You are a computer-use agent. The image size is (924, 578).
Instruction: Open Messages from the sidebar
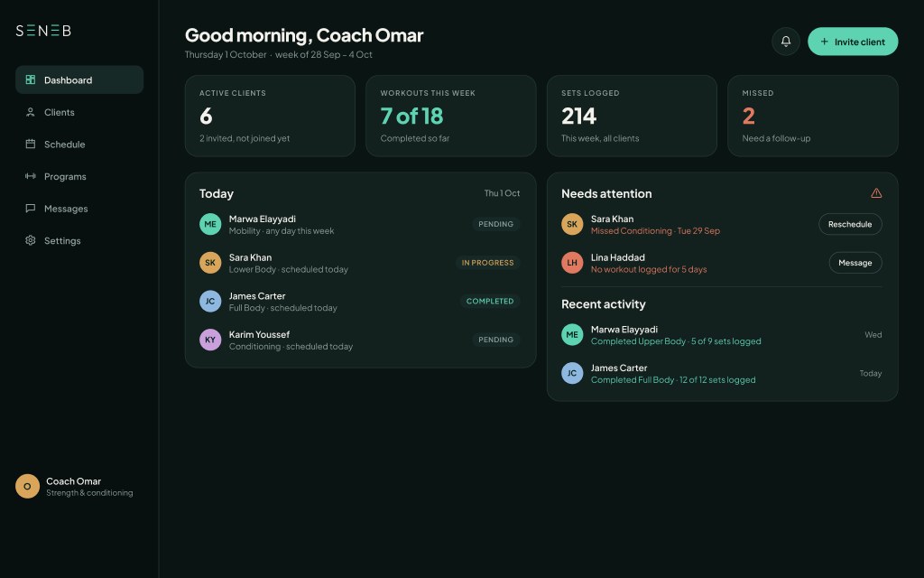pyautogui.click(x=79, y=209)
